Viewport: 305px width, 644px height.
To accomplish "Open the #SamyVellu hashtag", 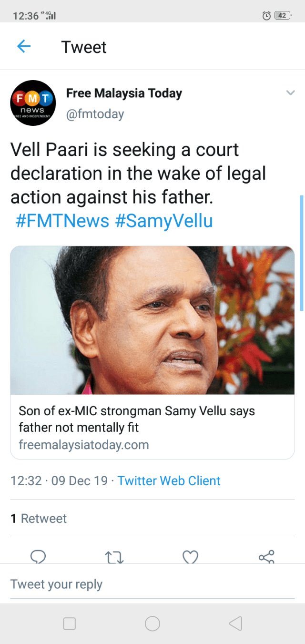I will pos(164,221).
